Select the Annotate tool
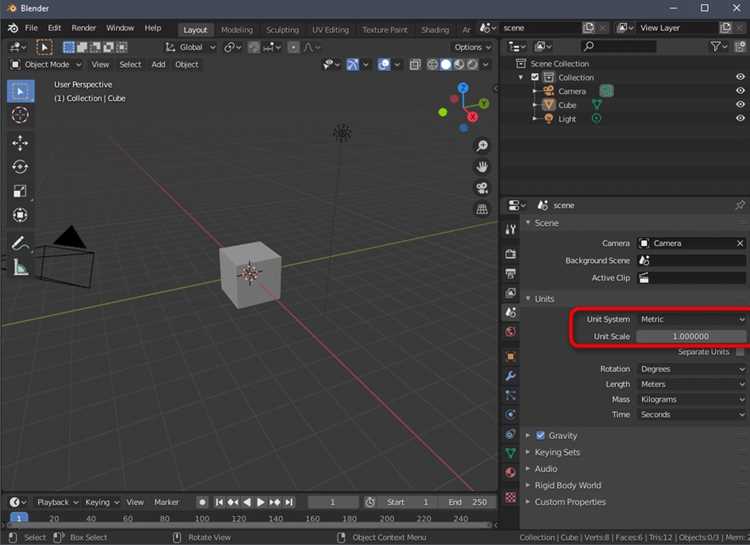This screenshot has height=545, width=750. tap(20, 243)
